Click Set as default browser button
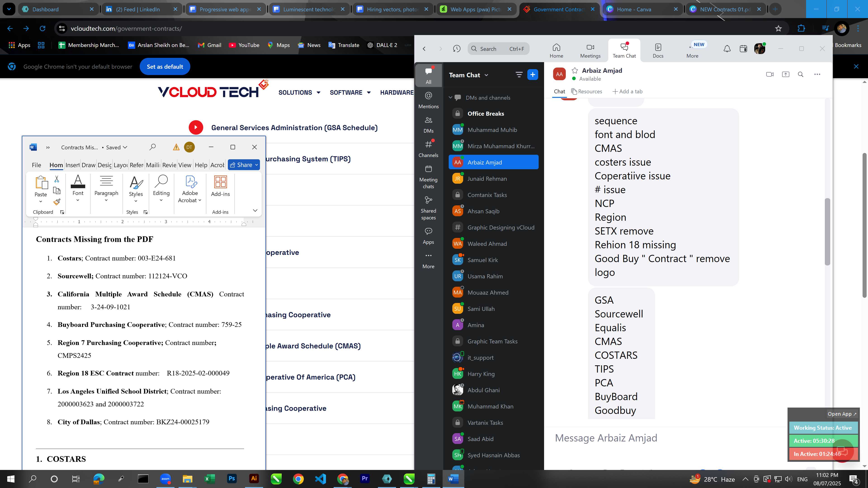The width and height of the screenshot is (868, 488). [x=165, y=67]
